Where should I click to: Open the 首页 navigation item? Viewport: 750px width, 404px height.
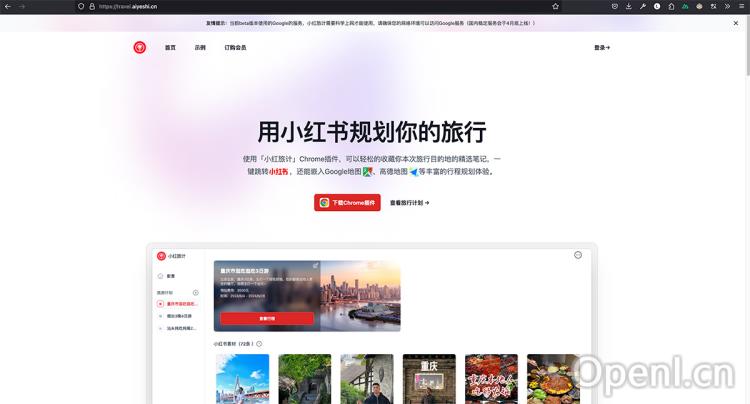(x=170, y=47)
